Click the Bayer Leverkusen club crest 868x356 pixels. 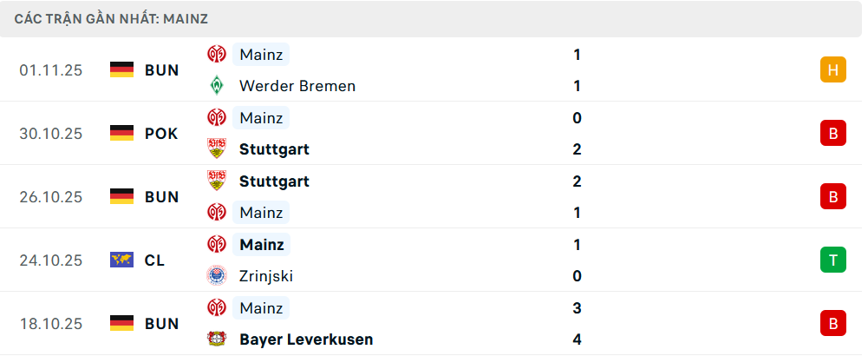pyautogui.click(x=217, y=340)
